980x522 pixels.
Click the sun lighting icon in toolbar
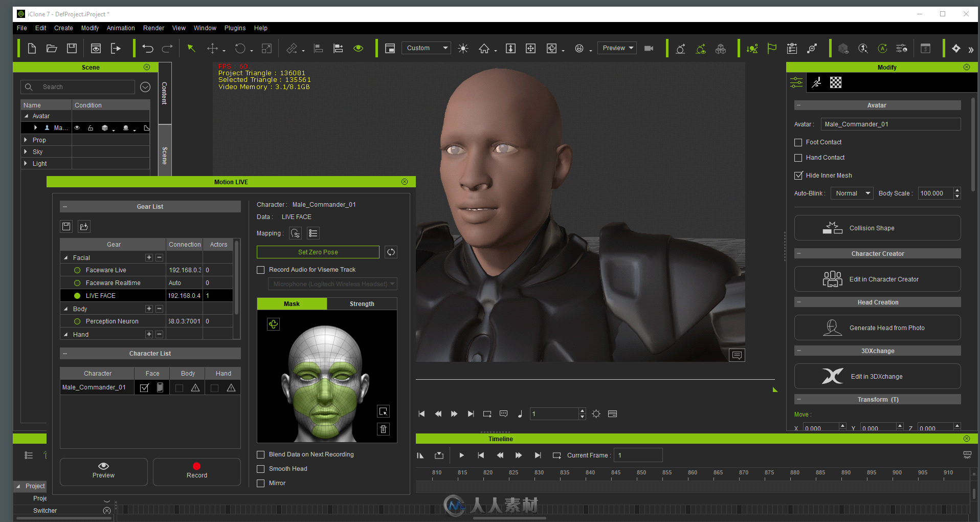463,48
